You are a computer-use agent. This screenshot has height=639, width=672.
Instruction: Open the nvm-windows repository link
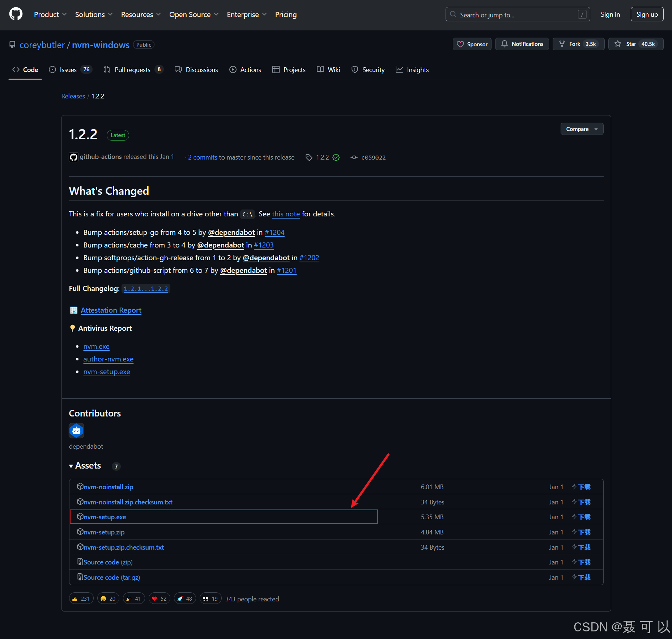[101, 45]
